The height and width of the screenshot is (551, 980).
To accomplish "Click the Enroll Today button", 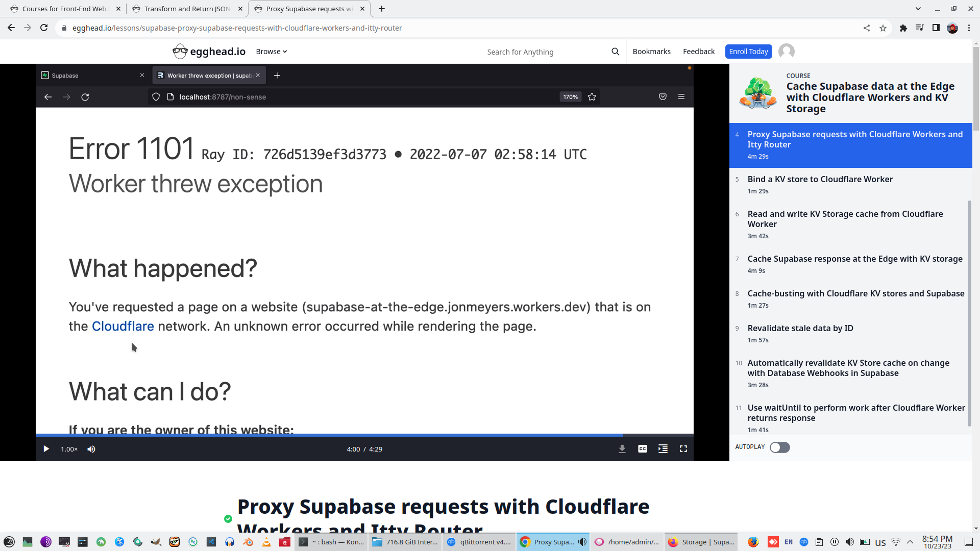I will pyautogui.click(x=748, y=52).
